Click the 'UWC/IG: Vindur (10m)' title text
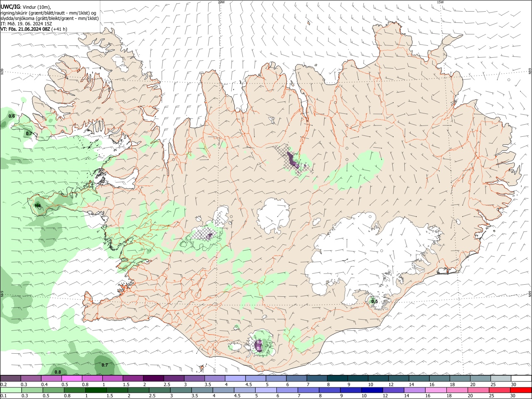Viewport: 532px width, 399px height. [x=25, y=7]
